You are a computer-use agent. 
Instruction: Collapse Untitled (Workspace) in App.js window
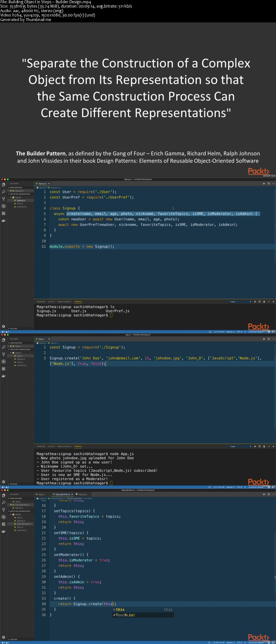click(x=20, y=349)
